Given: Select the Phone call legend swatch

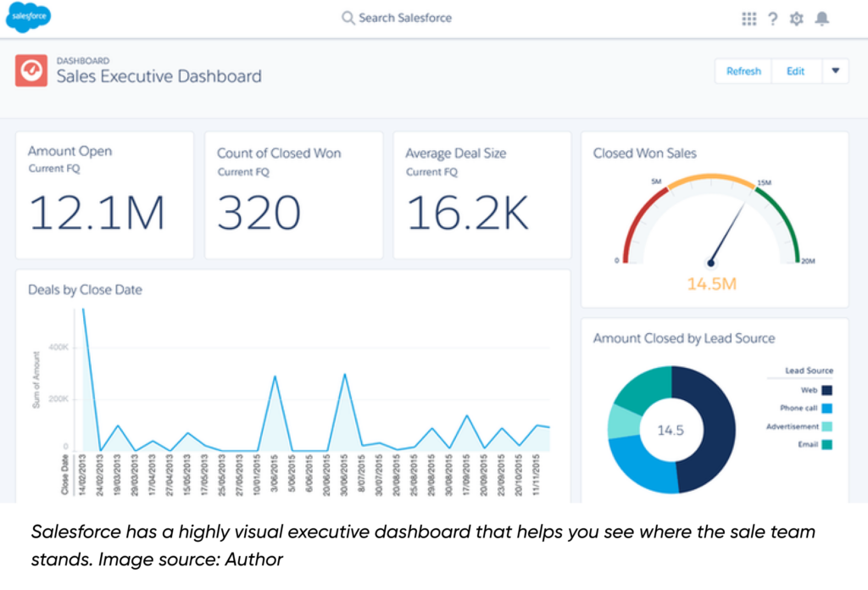Looking at the screenshot, I should click(826, 409).
